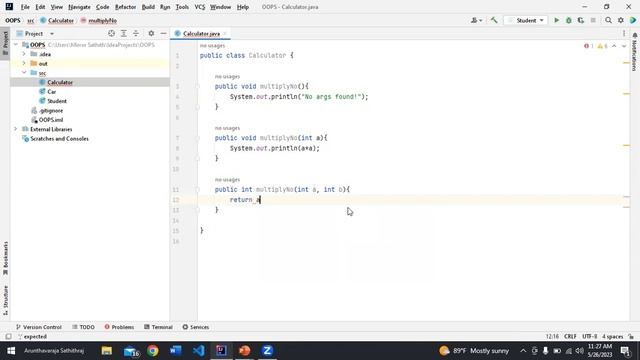
Task: Change 4 spaces indent setting
Action: [x=612, y=336]
